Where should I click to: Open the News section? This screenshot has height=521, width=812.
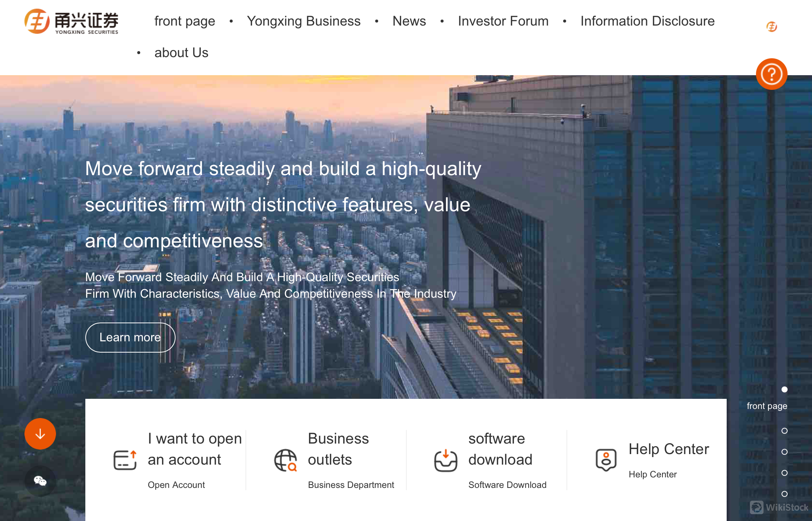(x=409, y=21)
